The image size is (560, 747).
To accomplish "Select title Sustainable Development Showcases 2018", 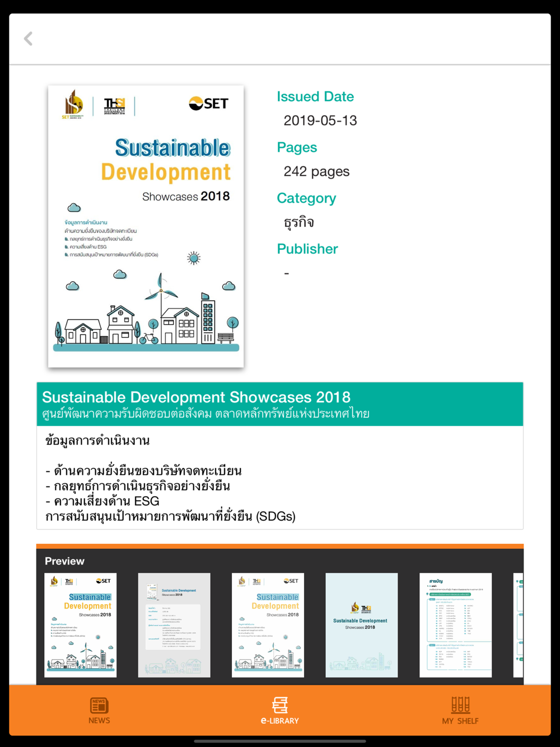I will coord(196,397).
